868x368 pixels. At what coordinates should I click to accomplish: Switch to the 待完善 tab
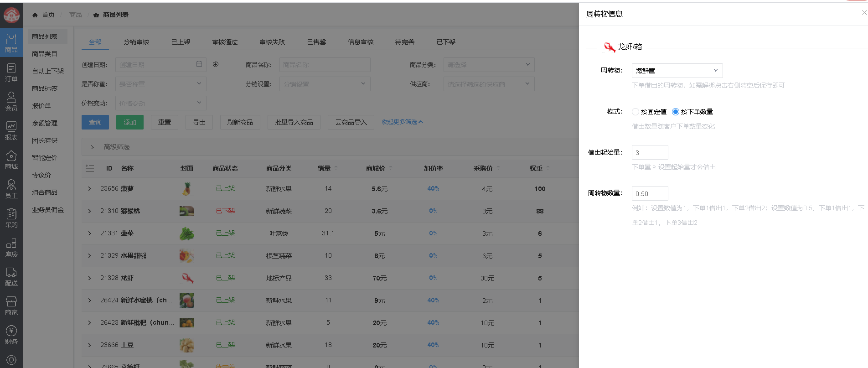click(x=405, y=42)
